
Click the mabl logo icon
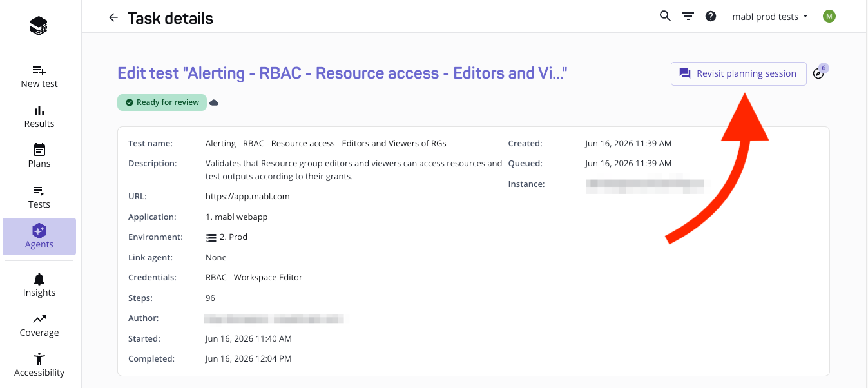tap(39, 26)
